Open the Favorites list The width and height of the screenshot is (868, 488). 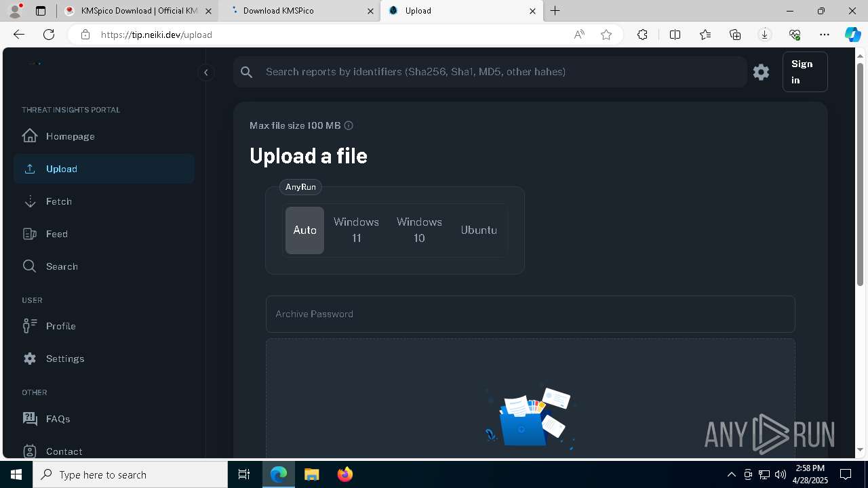705,35
